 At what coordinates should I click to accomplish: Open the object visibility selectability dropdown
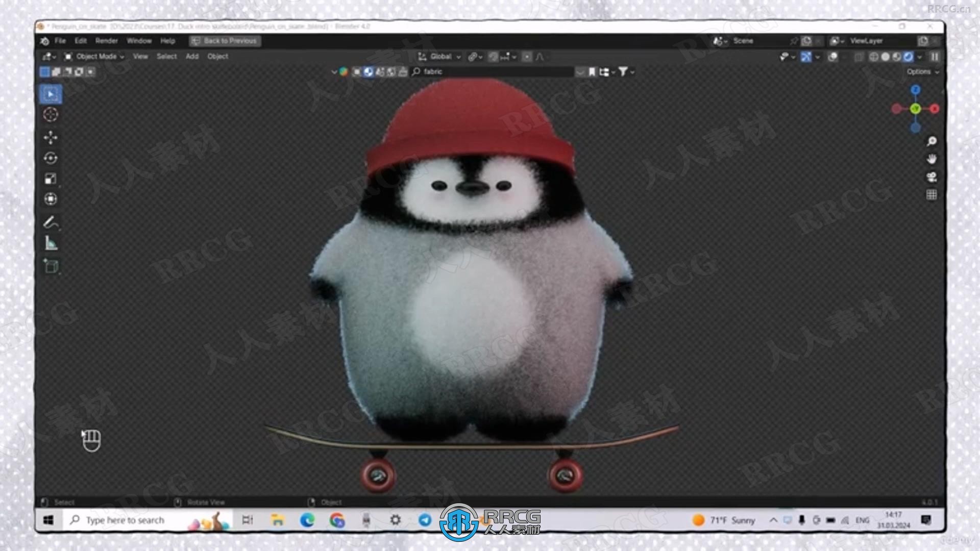pyautogui.click(x=787, y=57)
